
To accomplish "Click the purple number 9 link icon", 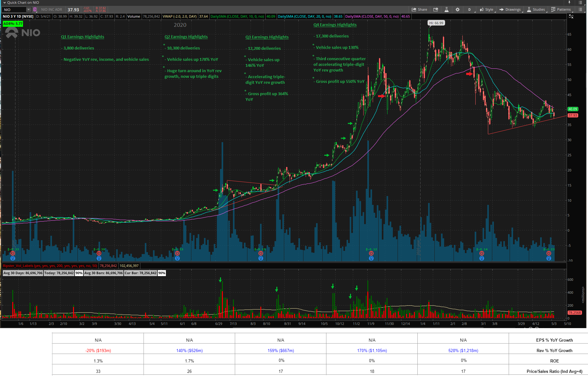I will [35, 10].
